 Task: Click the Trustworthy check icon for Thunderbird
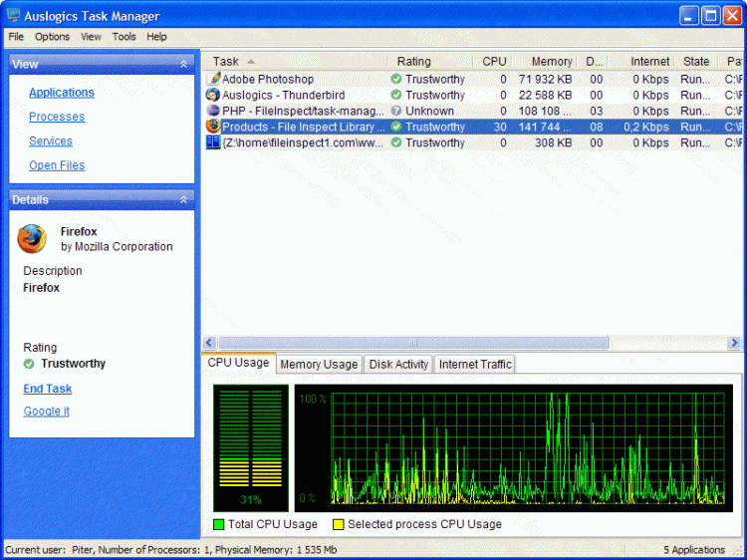pyautogui.click(x=395, y=95)
